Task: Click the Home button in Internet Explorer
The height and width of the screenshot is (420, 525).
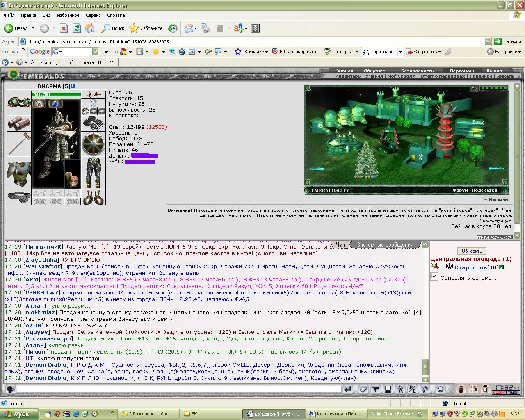Action: (90, 28)
